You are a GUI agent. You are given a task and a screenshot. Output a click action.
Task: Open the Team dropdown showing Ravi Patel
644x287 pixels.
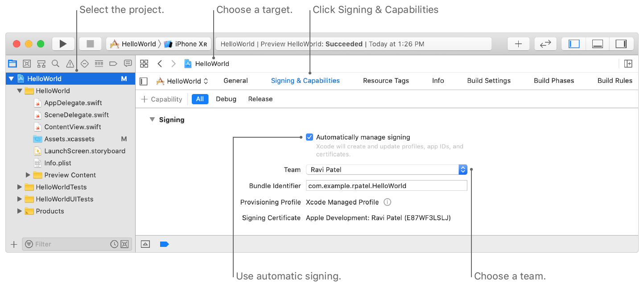click(x=386, y=169)
